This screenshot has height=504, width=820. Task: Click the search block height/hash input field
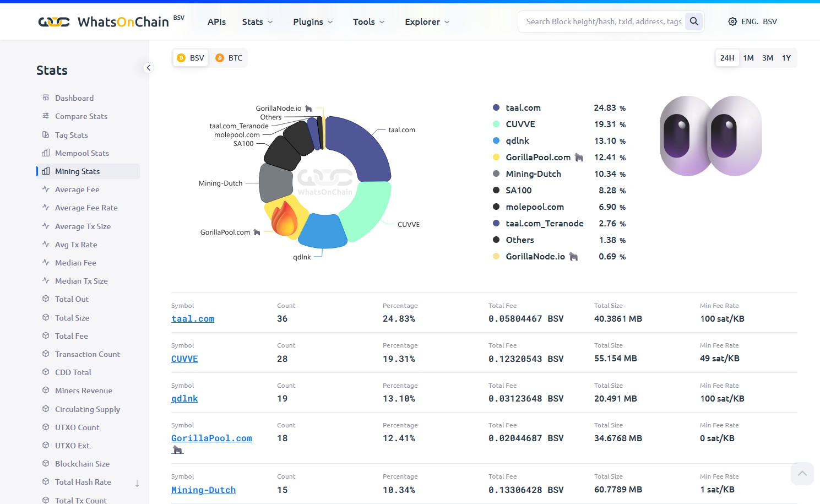point(604,21)
